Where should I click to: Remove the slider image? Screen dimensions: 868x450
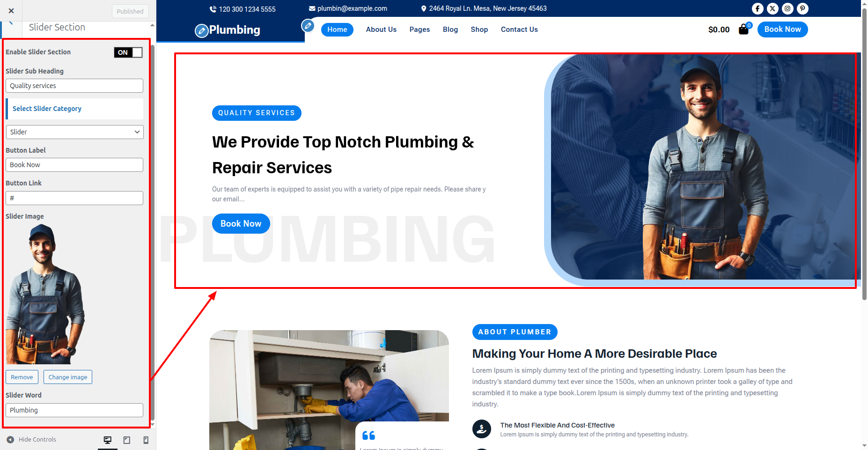[x=22, y=377]
